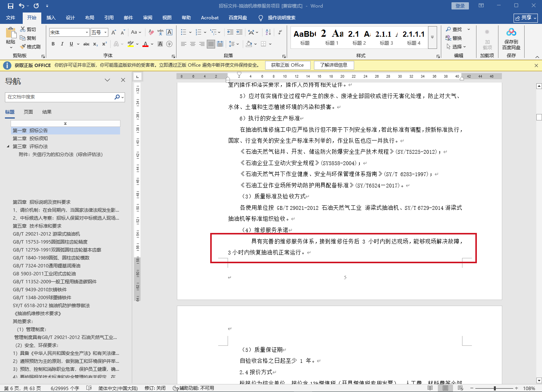Toggle justified paragraph alignment

tap(211, 44)
